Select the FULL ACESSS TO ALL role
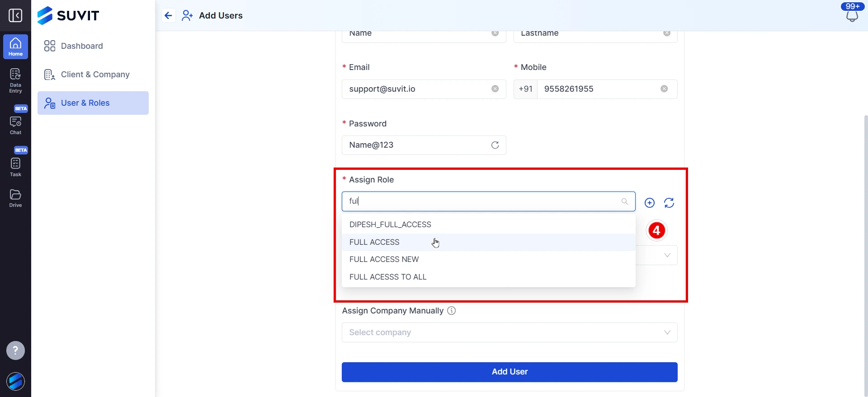The width and height of the screenshot is (868, 397). 489,277
